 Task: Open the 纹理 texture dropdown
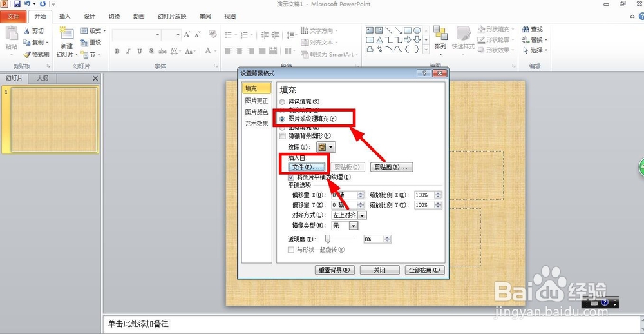coord(326,147)
